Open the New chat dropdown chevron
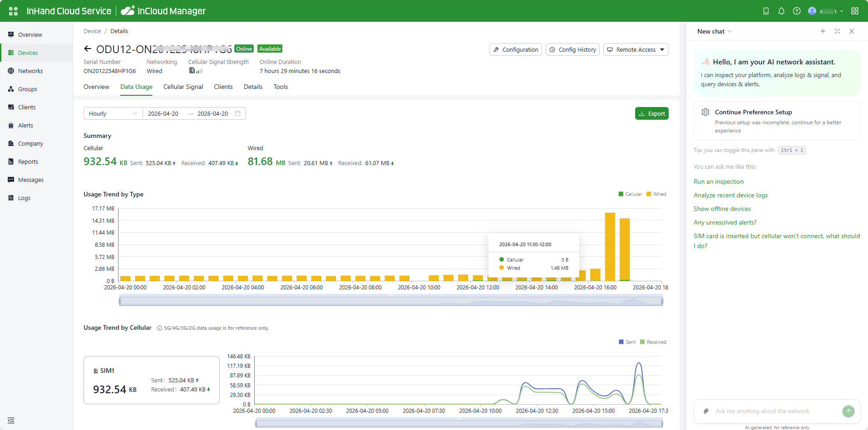Image resolution: width=868 pixels, height=430 pixels. point(730,31)
